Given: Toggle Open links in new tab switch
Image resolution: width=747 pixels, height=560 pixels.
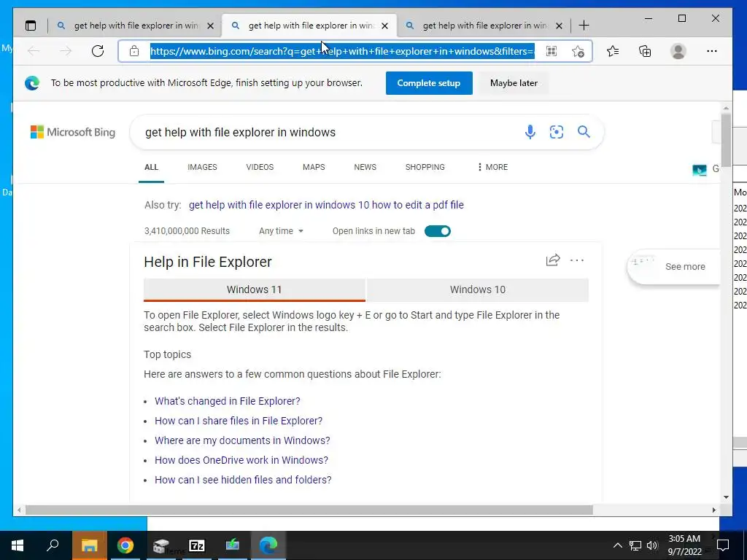Looking at the screenshot, I should pyautogui.click(x=438, y=231).
